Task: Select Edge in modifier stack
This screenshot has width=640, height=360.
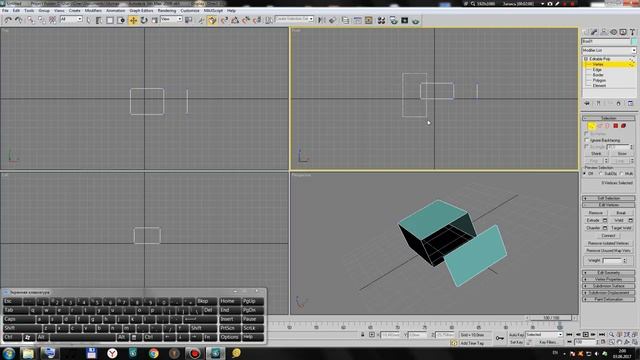Action: 597,70
